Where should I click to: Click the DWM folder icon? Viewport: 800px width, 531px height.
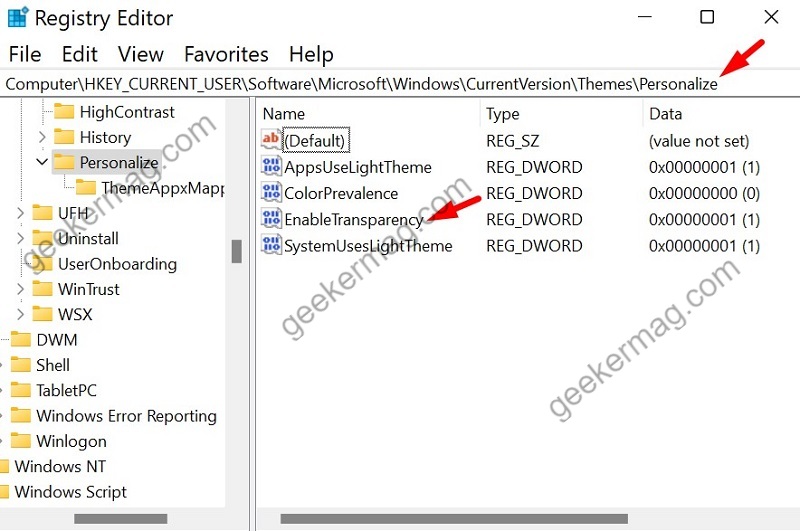coord(21,340)
